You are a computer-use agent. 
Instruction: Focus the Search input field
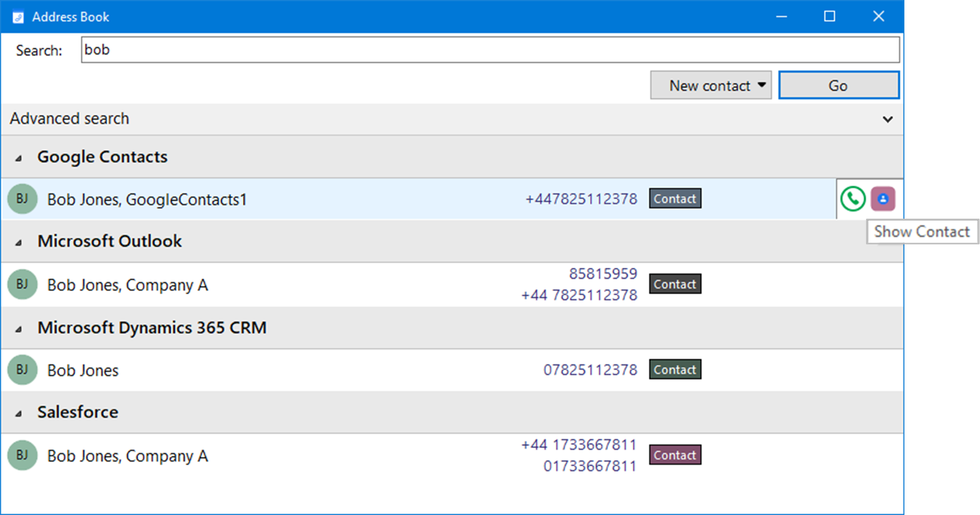point(490,50)
